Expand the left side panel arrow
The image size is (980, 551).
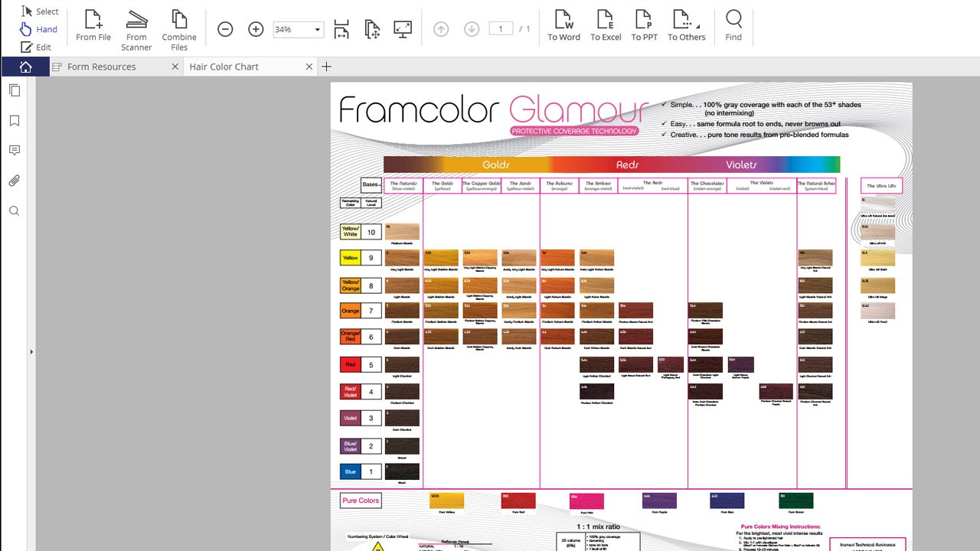[31, 352]
